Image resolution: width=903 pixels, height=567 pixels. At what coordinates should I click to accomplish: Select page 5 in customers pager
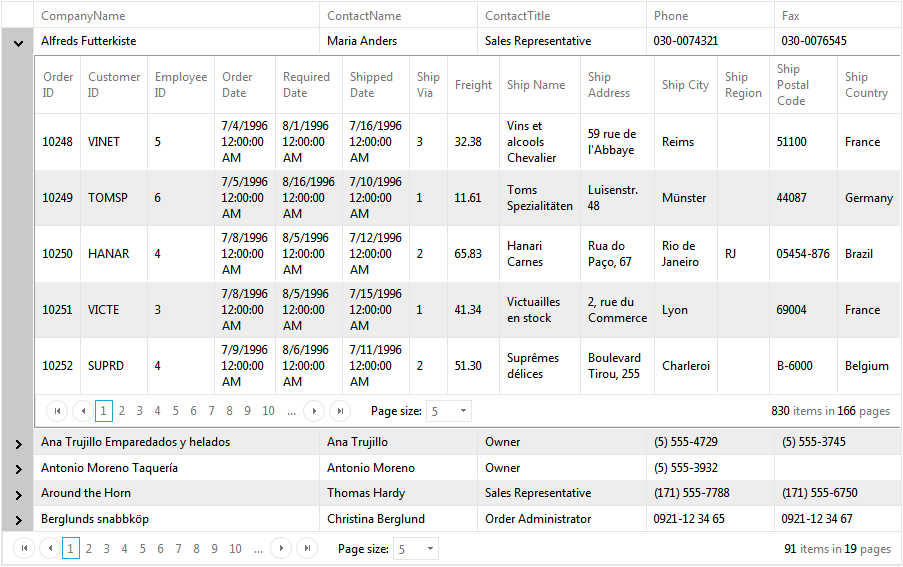pos(142,549)
